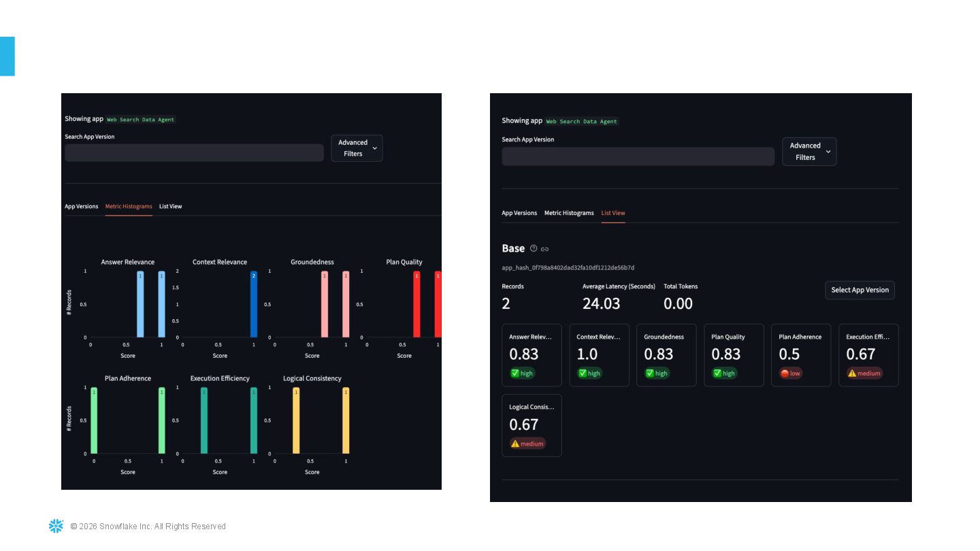
Task: Expand Advanced Filters in the left panel
Action: [357, 148]
